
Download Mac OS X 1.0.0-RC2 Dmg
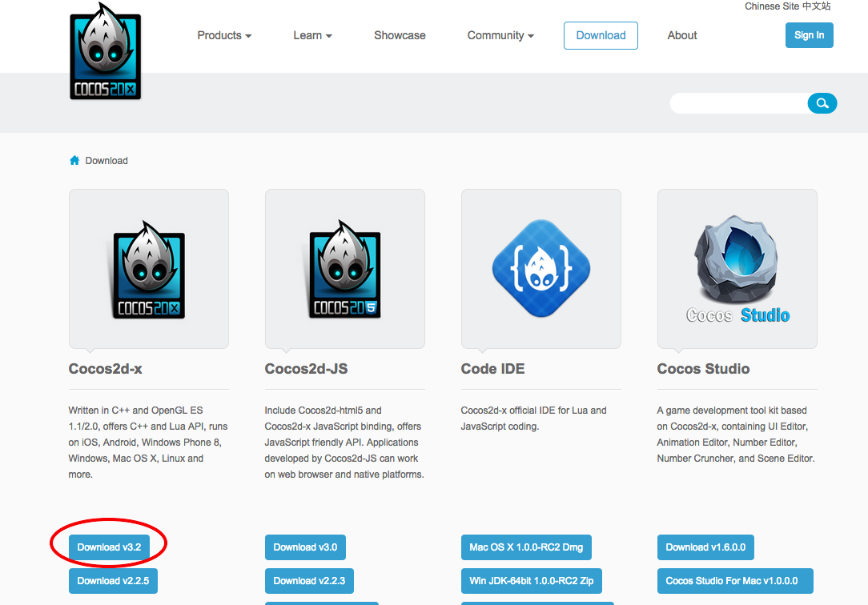[x=526, y=547]
